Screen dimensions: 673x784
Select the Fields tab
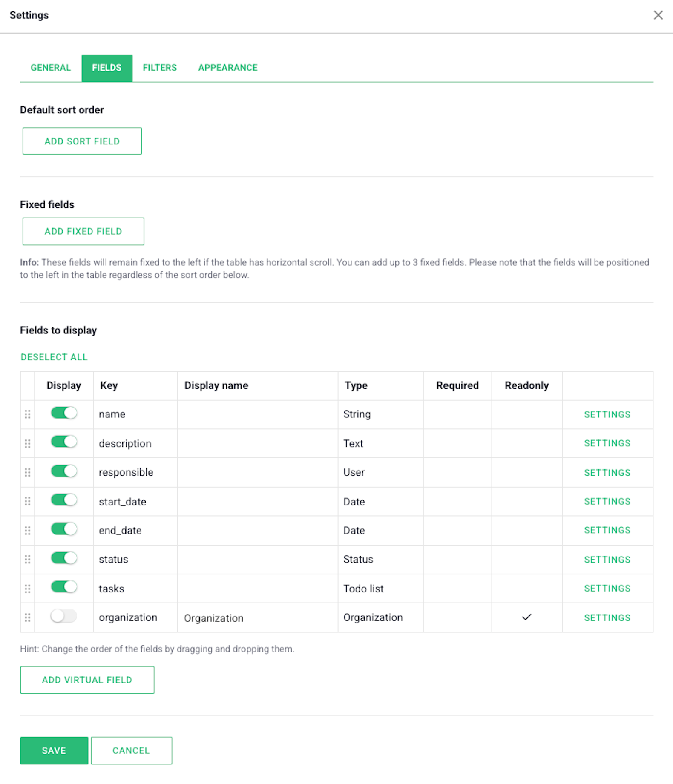click(107, 68)
